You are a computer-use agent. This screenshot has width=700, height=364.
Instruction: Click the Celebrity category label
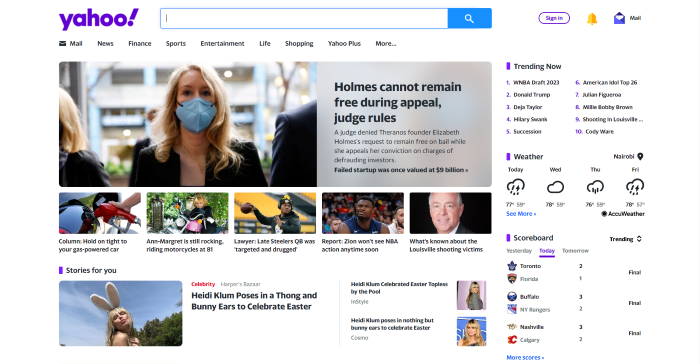point(203,284)
